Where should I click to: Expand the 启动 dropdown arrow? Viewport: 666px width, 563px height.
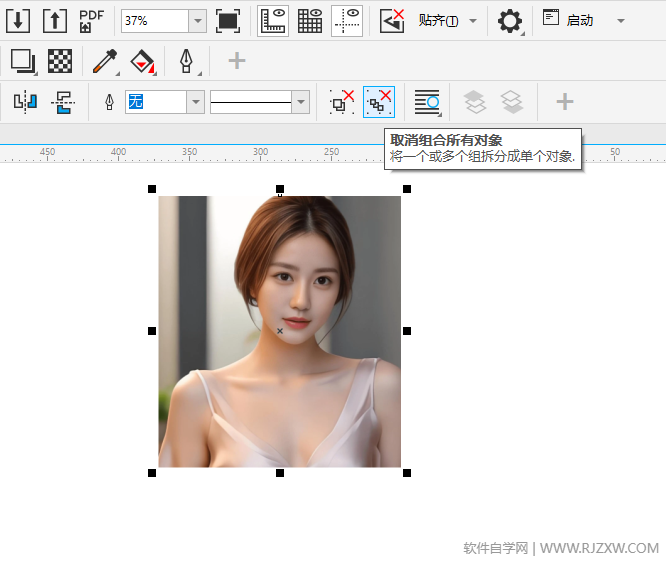coord(621,20)
